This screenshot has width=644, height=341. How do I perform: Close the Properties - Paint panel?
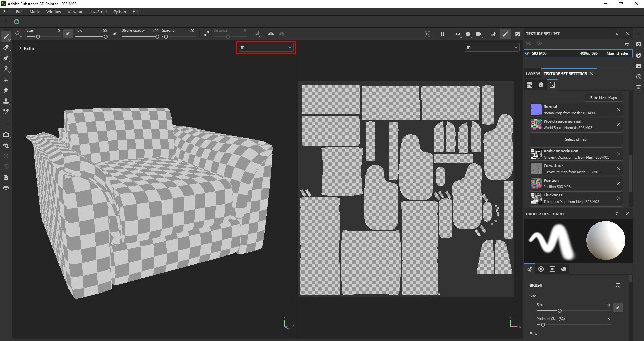(x=627, y=214)
